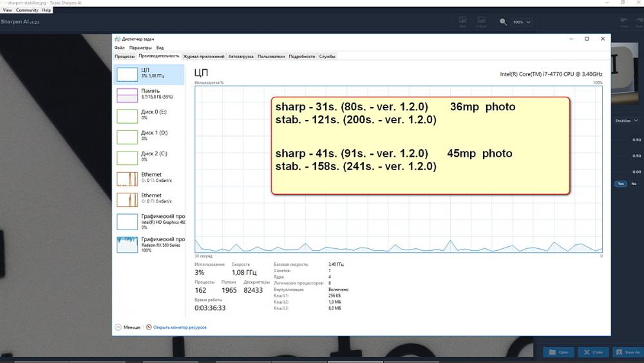Open the 100% zoom level dropdown

522,22
